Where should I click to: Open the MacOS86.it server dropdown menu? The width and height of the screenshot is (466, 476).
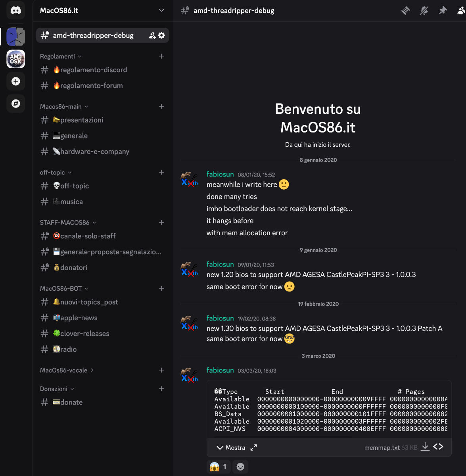click(x=161, y=11)
